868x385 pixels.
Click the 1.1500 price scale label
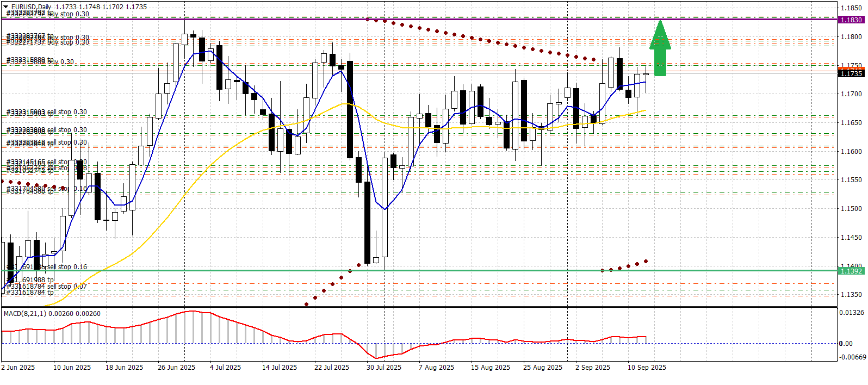pos(851,209)
